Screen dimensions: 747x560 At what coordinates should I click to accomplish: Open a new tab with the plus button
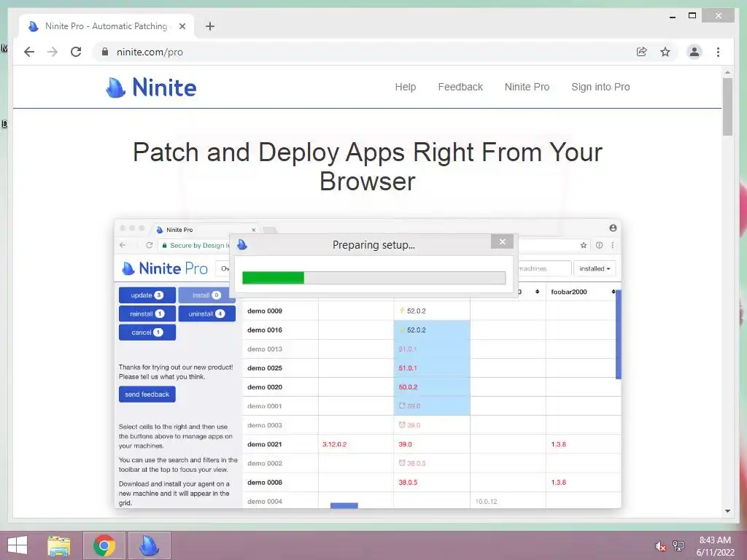click(x=210, y=26)
